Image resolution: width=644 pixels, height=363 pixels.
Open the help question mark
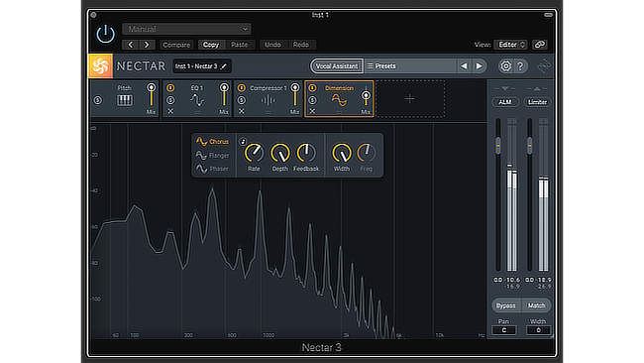pos(520,66)
